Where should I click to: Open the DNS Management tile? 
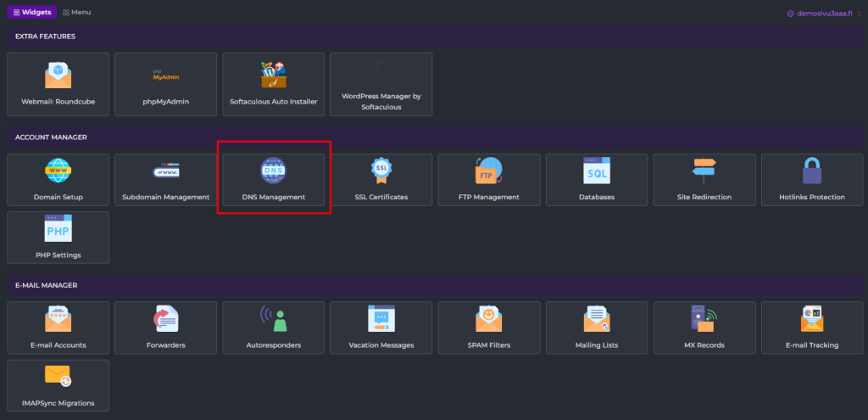(273, 180)
